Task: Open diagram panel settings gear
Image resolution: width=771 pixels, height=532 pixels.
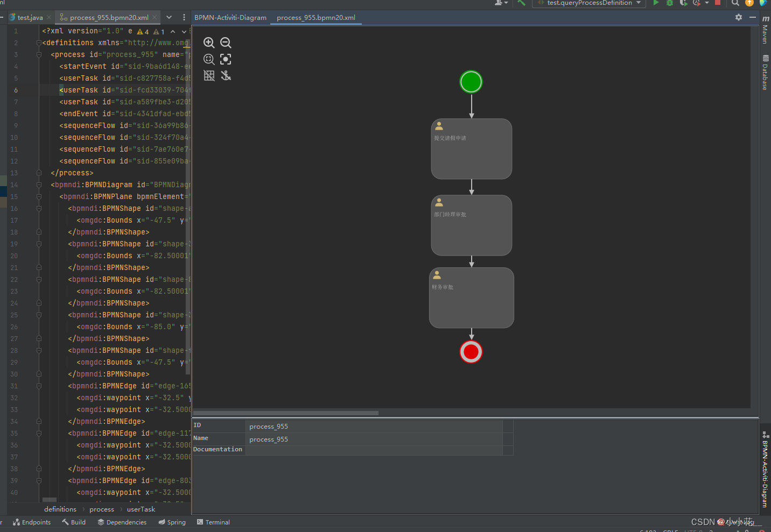Action: [739, 17]
